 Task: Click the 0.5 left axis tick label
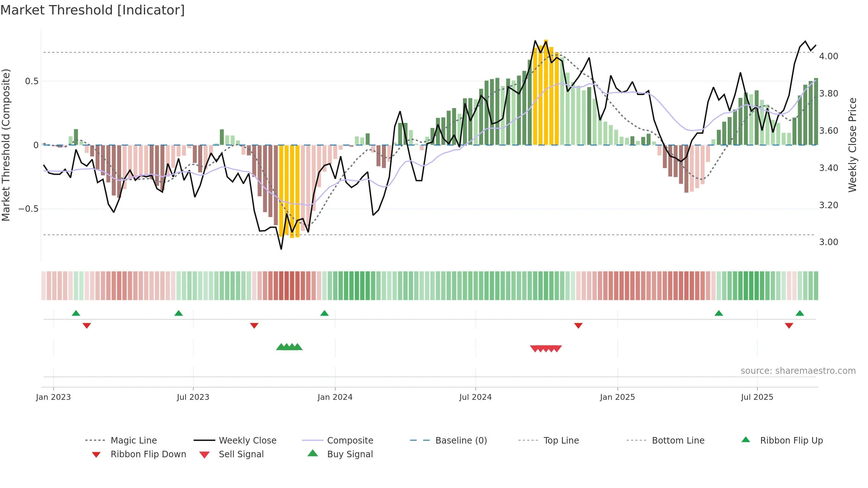click(32, 81)
